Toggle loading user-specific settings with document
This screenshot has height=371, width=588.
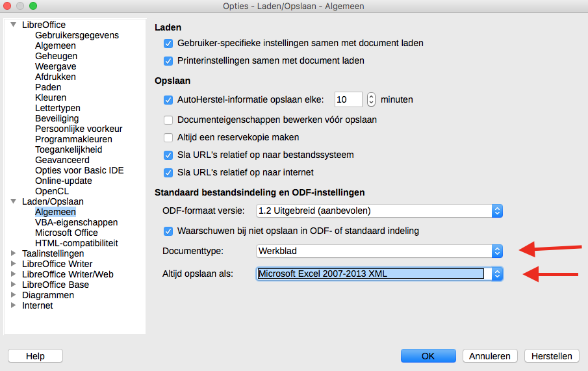pyautogui.click(x=168, y=44)
